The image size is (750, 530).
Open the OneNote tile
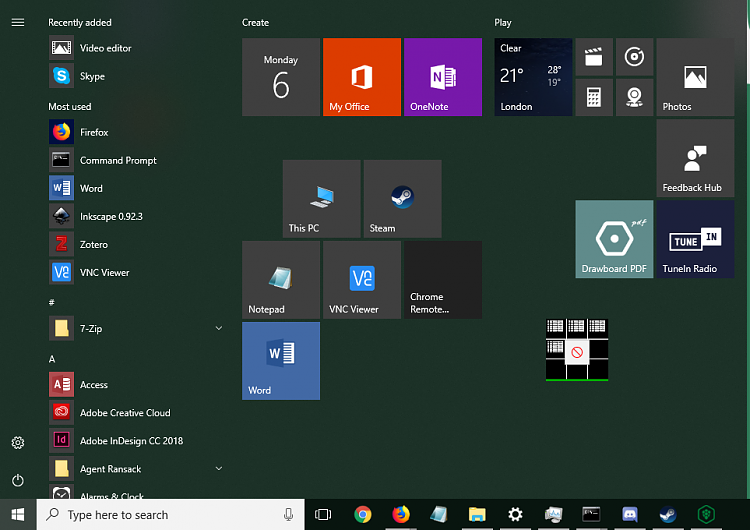pyautogui.click(x=443, y=77)
